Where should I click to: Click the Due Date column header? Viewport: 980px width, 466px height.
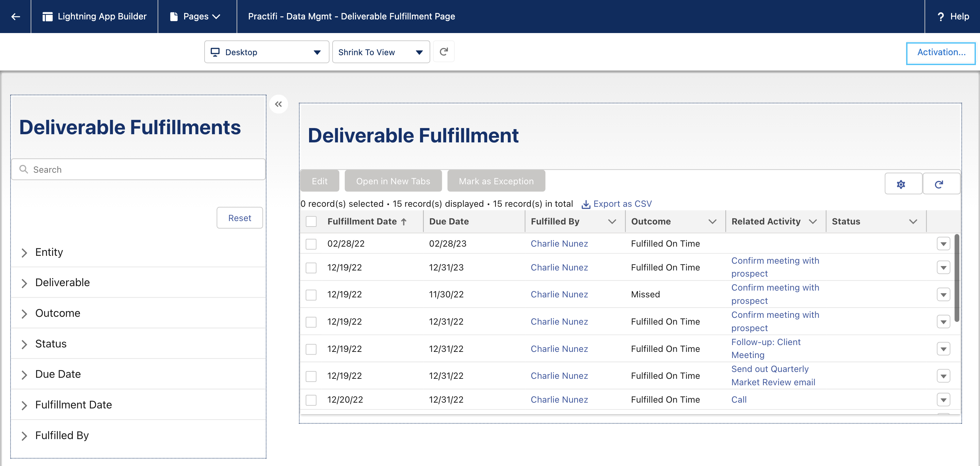pyautogui.click(x=449, y=221)
